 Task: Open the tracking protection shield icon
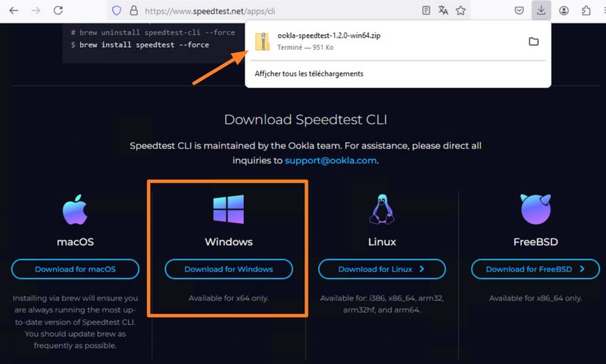click(x=117, y=11)
